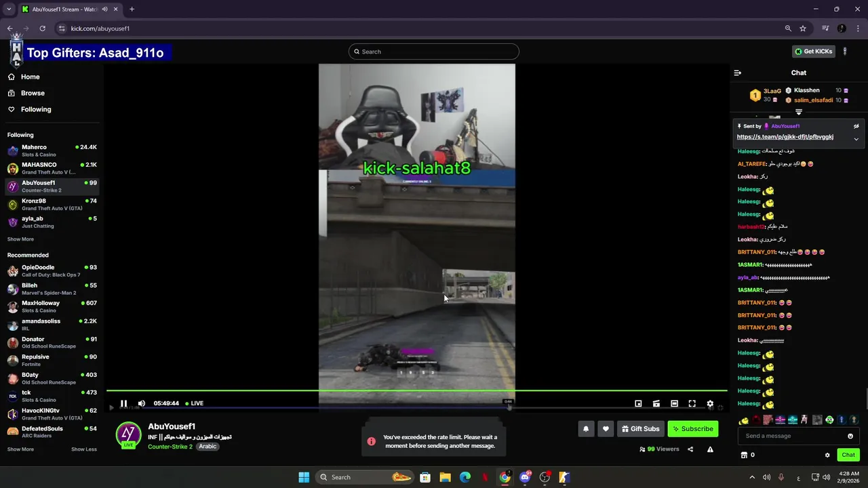The image size is (868, 488).
Task: Pause the live stream playback
Action: (123, 403)
